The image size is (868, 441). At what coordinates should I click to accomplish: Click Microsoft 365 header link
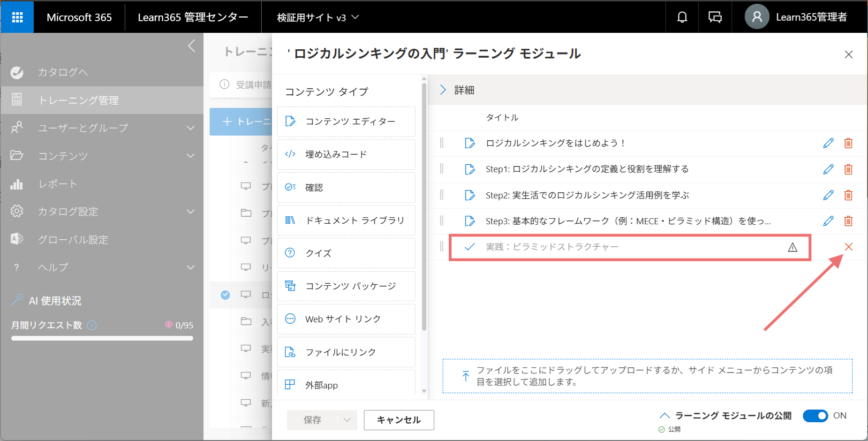pos(79,17)
